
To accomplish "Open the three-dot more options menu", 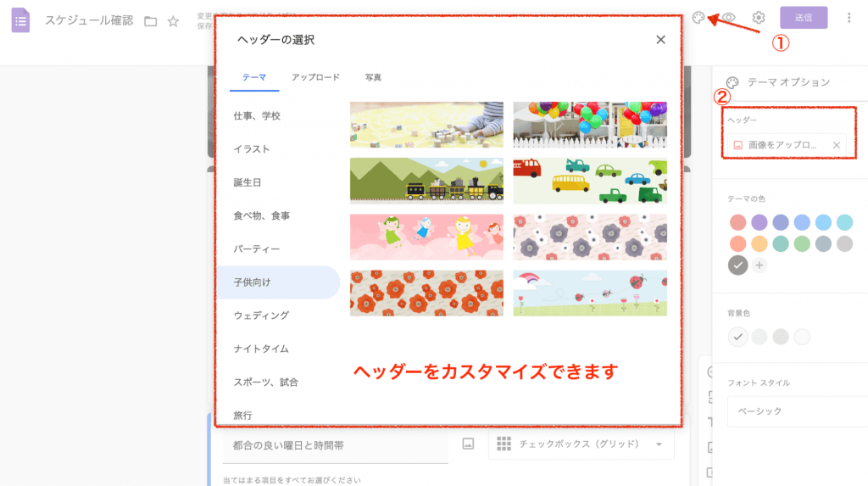I will pos(849,18).
